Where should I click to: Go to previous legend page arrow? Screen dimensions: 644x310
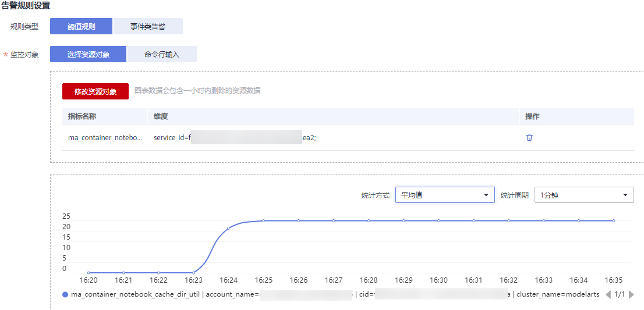608,294
